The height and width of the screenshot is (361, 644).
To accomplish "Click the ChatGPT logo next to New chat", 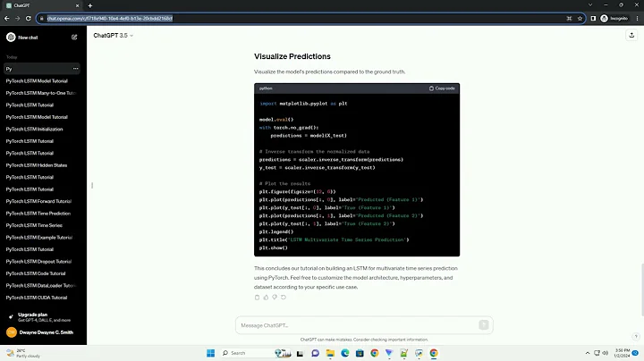I will 11,38.
